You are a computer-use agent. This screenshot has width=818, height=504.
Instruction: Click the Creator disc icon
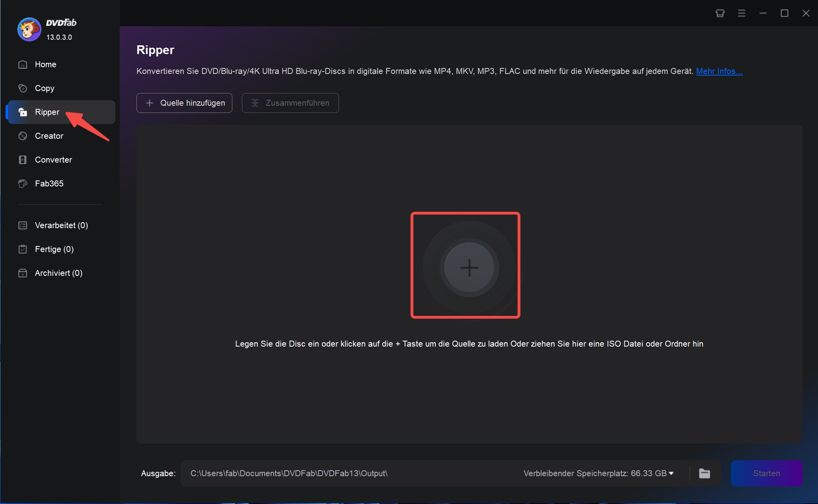click(23, 136)
